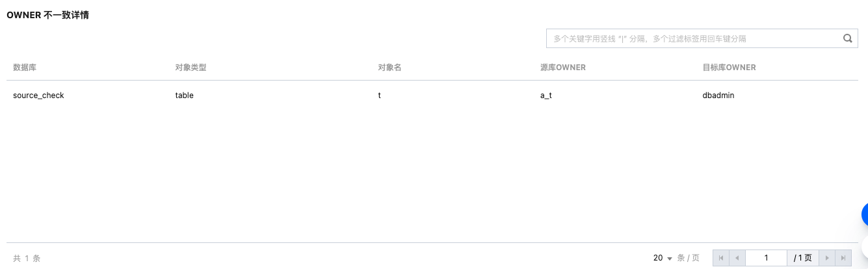Click the 对象名 column header
Image resolution: width=868 pixels, height=269 pixels.
click(x=390, y=68)
